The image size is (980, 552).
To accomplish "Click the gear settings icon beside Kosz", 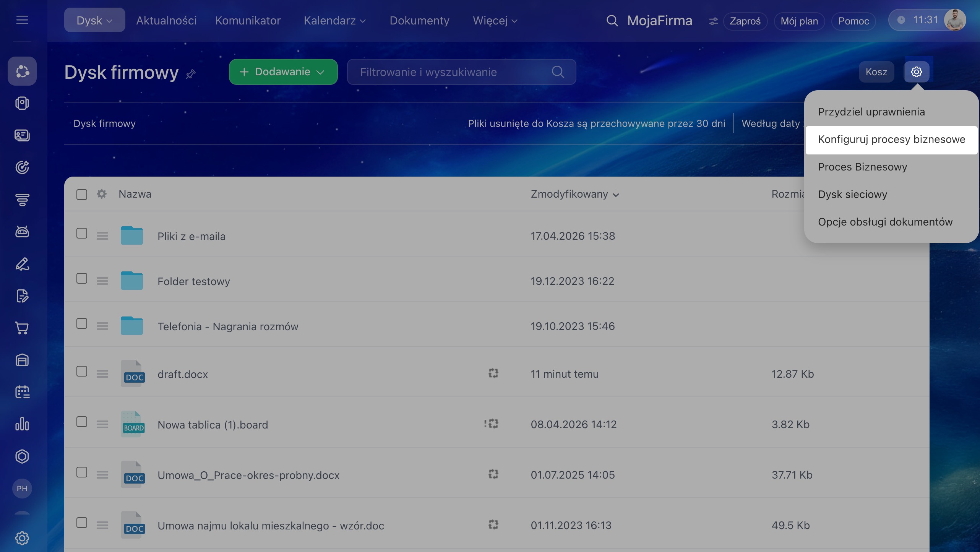I will click(916, 72).
